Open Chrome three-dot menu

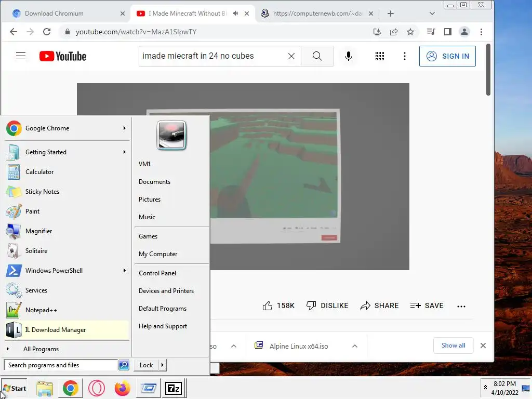click(x=481, y=32)
